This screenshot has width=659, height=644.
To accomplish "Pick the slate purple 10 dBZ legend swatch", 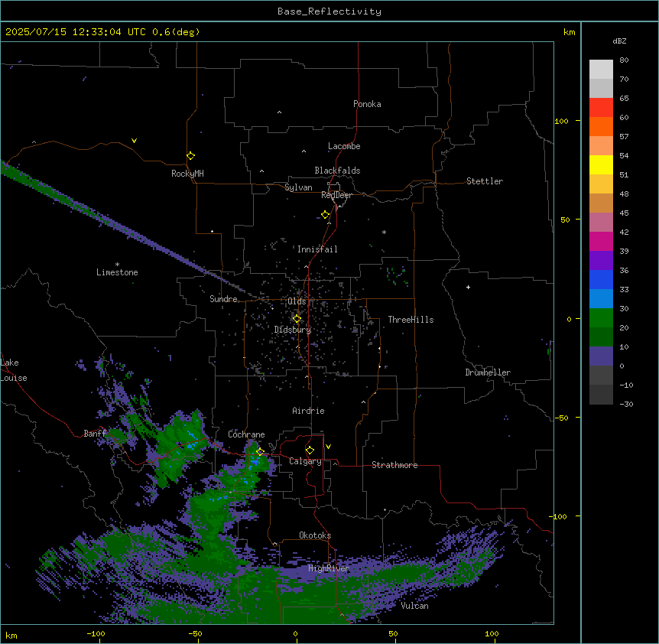I will 601,356.
